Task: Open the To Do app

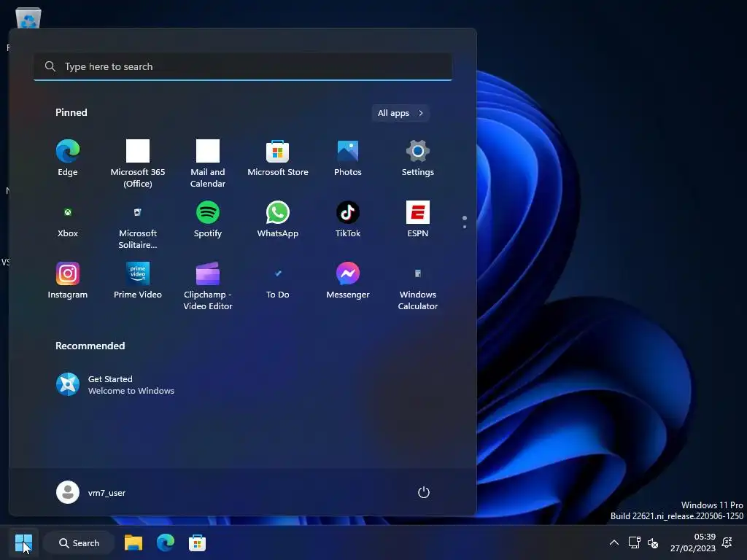Action: (x=278, y=281)
